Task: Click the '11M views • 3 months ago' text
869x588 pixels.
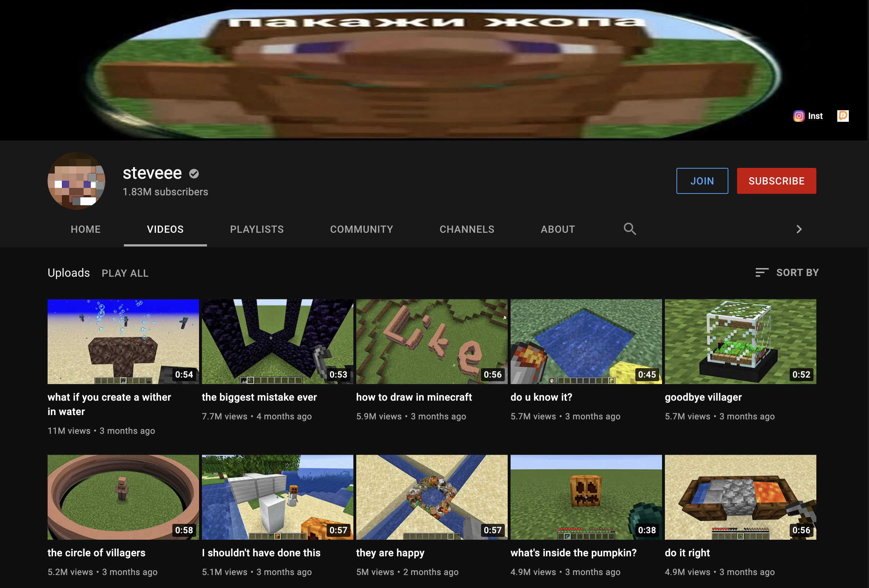Action: coord(101,431)
